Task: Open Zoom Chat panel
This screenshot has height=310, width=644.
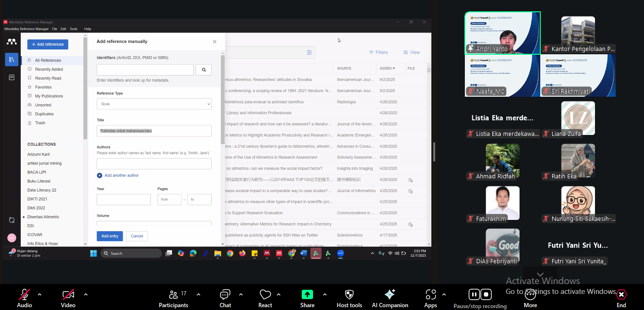Action: click(225, 298)
